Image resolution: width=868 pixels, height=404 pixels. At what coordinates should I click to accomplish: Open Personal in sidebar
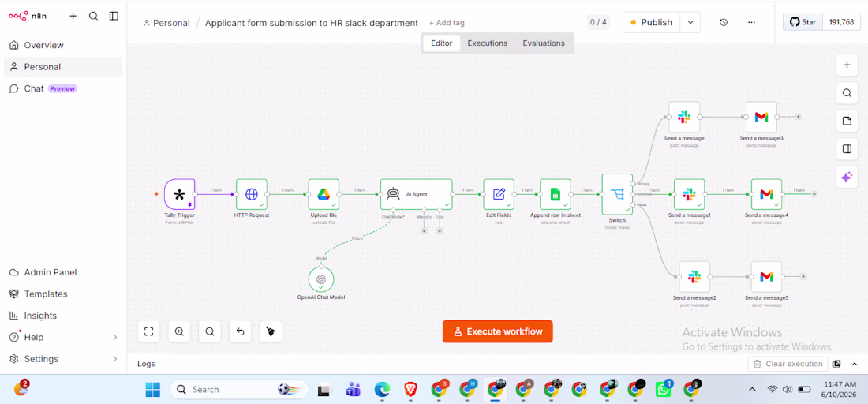click(x=63, y=67)
